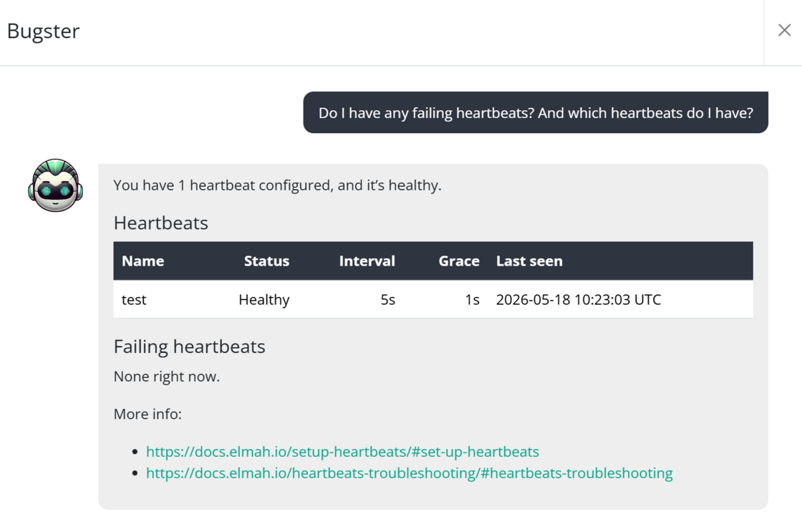Click the Interval column header
This screenshot has width=802, height=532.
tap(367, 261)
